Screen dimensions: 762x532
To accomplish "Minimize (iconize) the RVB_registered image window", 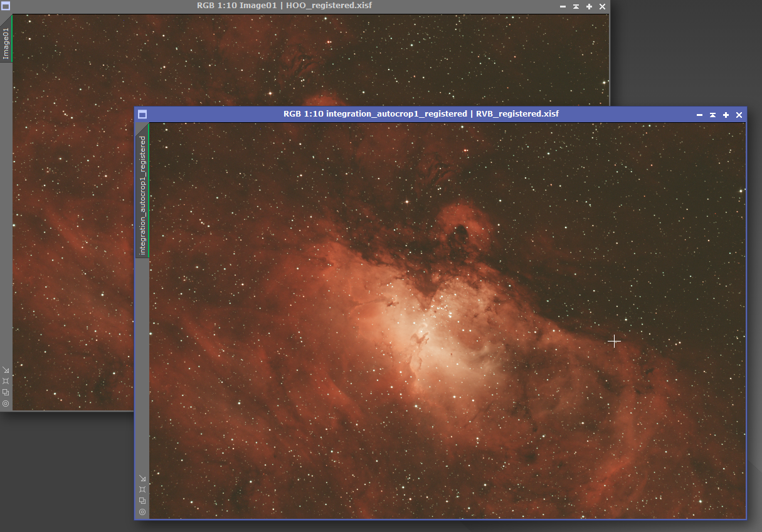I will pos(700,115).
